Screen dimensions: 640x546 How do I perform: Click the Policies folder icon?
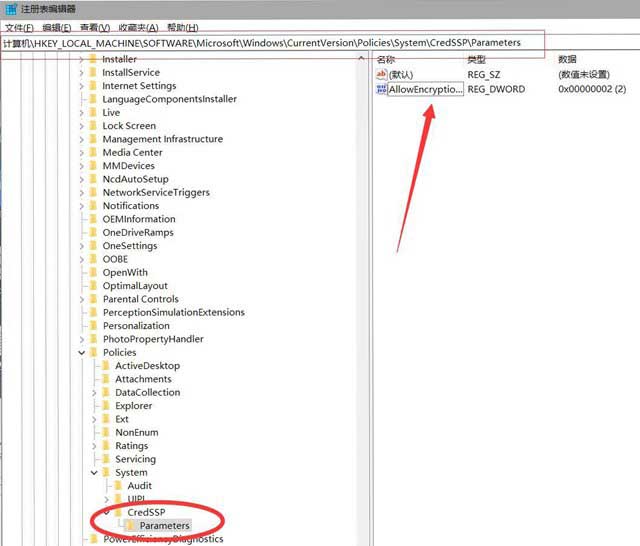93,352
